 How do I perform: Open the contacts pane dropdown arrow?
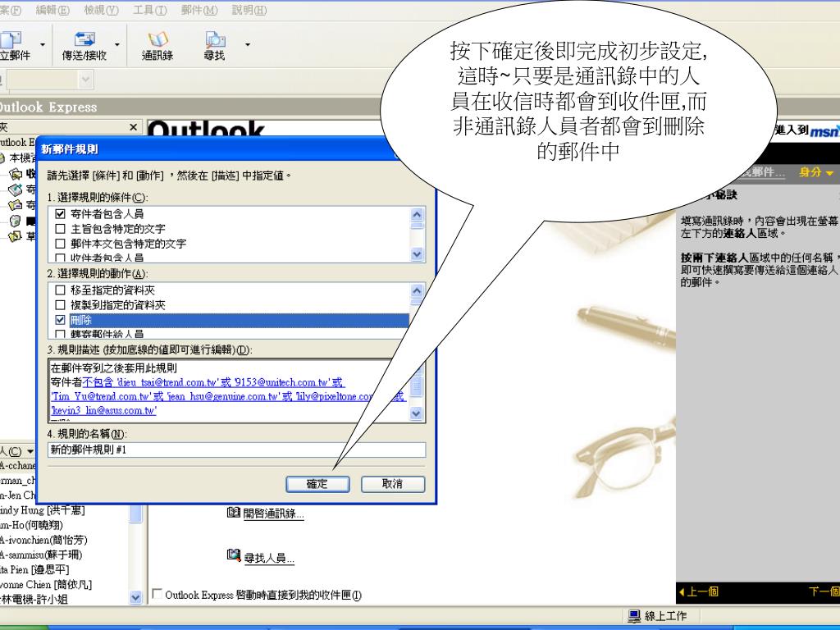(30, 452)
